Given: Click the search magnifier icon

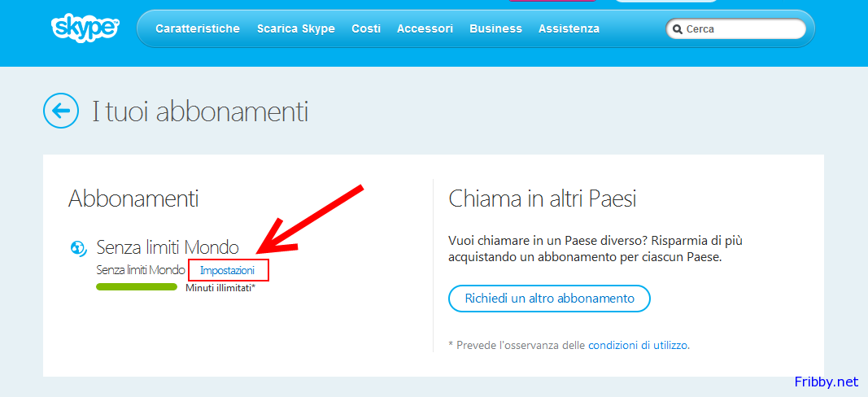Looking at the screenshot, I should (677, 29).
